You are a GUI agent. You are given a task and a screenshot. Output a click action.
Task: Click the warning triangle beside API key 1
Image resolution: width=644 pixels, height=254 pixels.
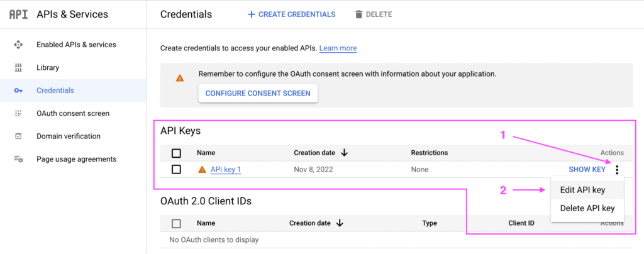click(x=202, y=170)
